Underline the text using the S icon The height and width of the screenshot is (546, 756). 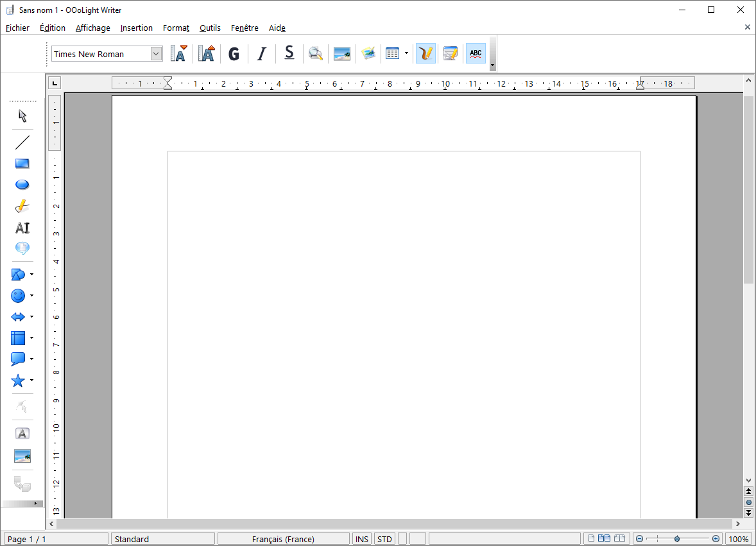(x=289, y=53)
